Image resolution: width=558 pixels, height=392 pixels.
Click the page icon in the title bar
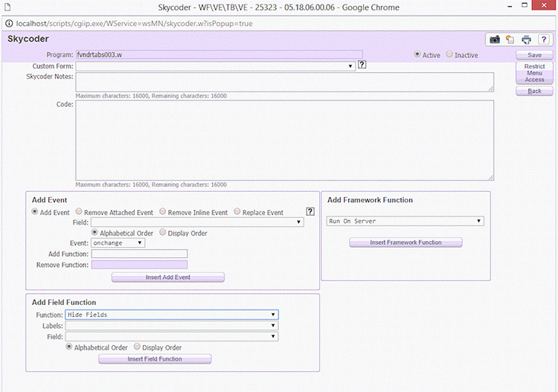(7, 7)
